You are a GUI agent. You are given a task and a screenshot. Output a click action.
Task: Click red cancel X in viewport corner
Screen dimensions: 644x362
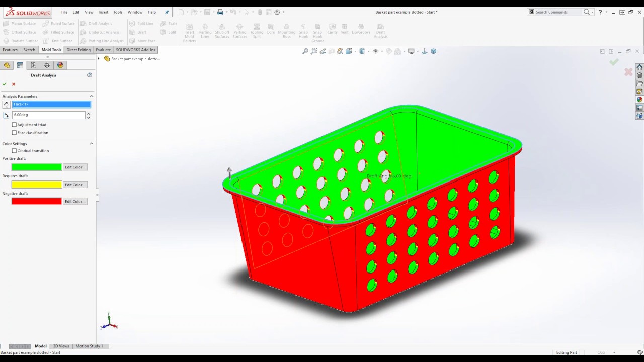(x=628, y=72)
